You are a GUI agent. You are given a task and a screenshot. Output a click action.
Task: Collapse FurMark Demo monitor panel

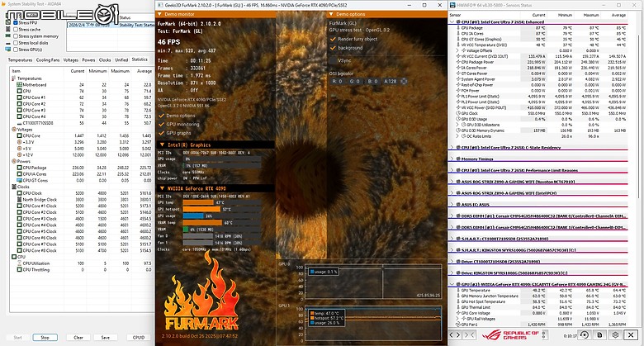pos(160,14)
